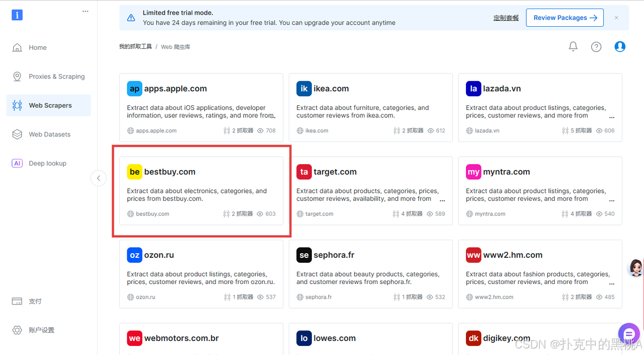This screenshot has height=355, width=644.
Task: Open the ikea.com scraper card title
Action: (331, 89)
